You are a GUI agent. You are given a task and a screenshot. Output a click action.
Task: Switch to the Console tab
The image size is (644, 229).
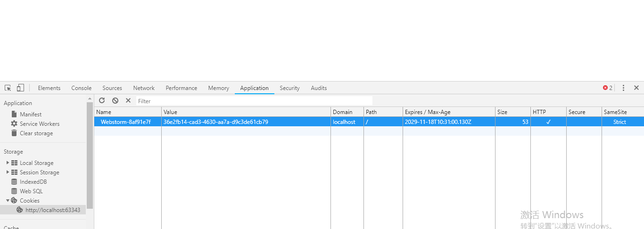[82, 88]
